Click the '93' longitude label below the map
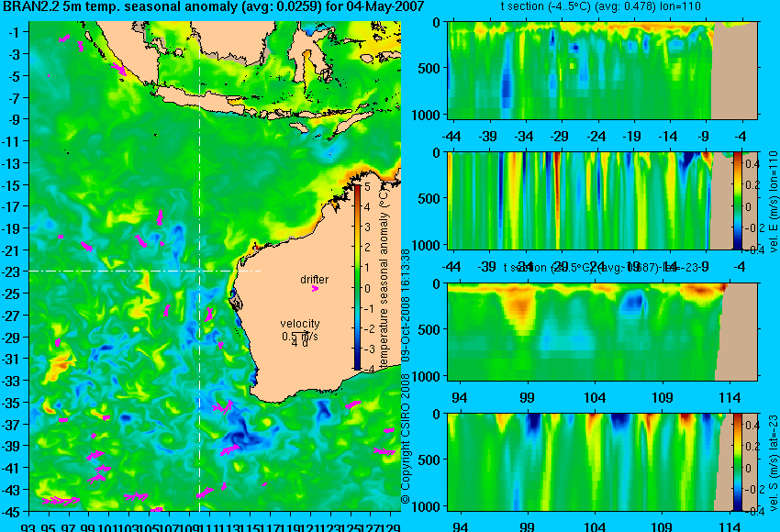 [28, 527]
